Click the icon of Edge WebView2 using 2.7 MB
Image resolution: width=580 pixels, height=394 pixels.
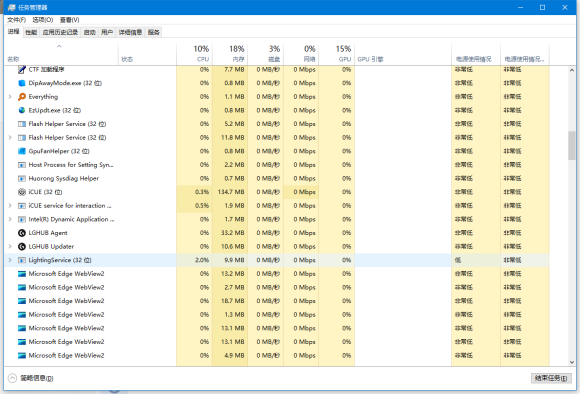[x=22, y=287]
